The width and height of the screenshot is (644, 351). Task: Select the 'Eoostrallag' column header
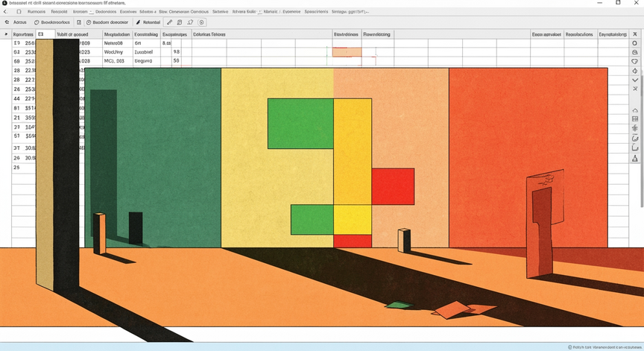tap(146, 34)
